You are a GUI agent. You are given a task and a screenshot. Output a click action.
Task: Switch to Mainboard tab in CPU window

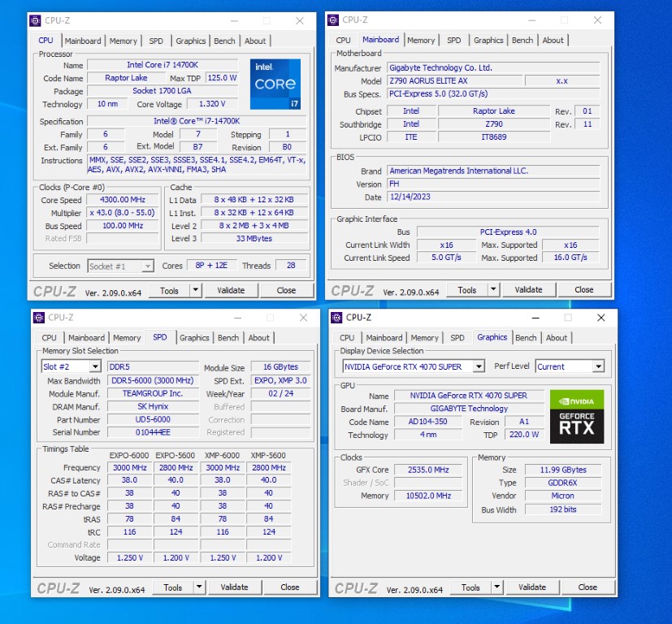pyautogui.click(x=83, y=41)
